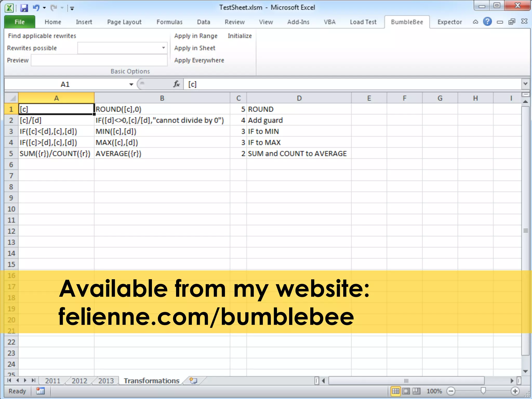The image size is (532, 399).
Task: Go to first sheet navigation arrow
Action: point(9,381)
